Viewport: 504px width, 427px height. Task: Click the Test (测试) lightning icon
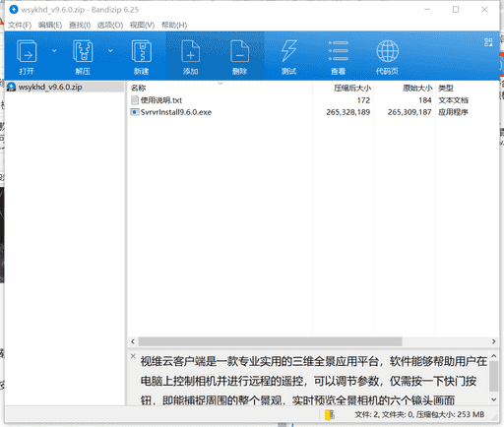[289, 51]
